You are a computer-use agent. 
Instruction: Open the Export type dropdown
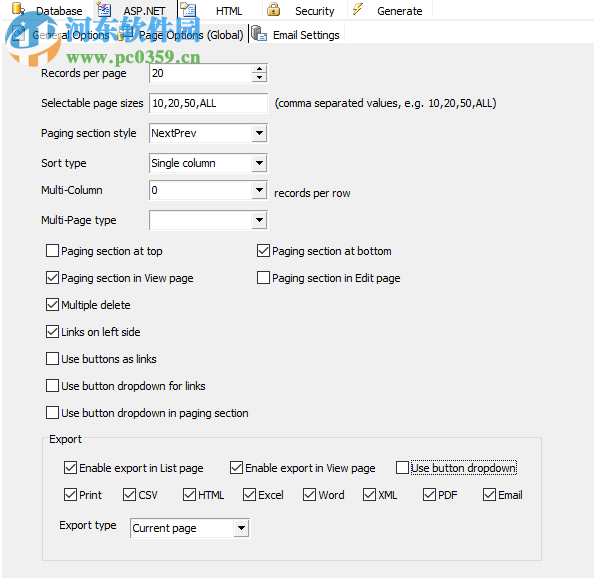coord(241,528)
